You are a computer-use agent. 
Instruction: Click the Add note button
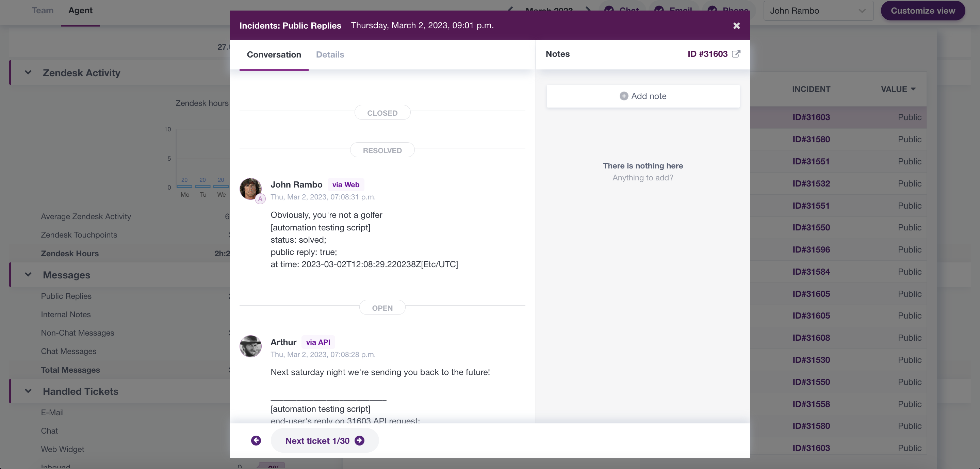[643, 96]
